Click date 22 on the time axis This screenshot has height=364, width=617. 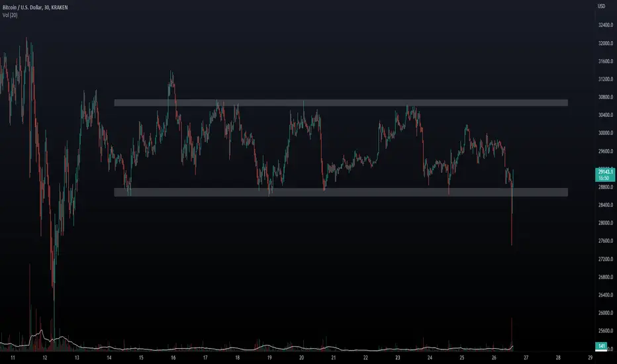click(x=365, y=357)
